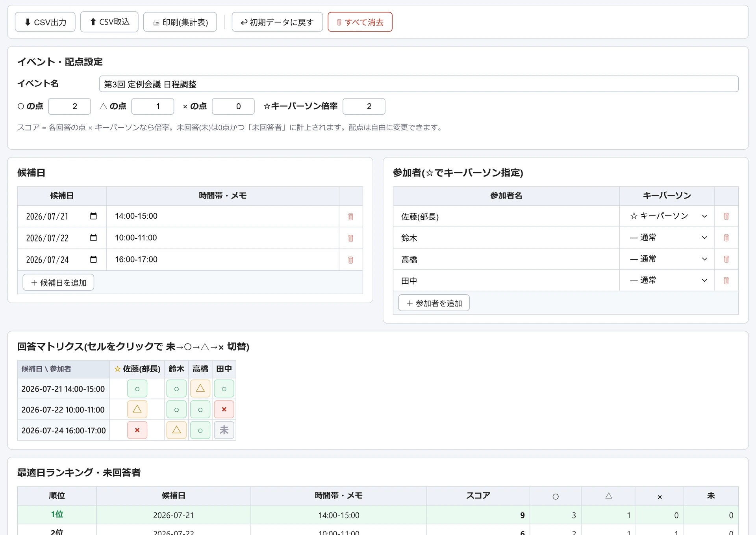Remove participant 佐藤(部長) with trash icon
756x535 pixels.
(726, 216)
